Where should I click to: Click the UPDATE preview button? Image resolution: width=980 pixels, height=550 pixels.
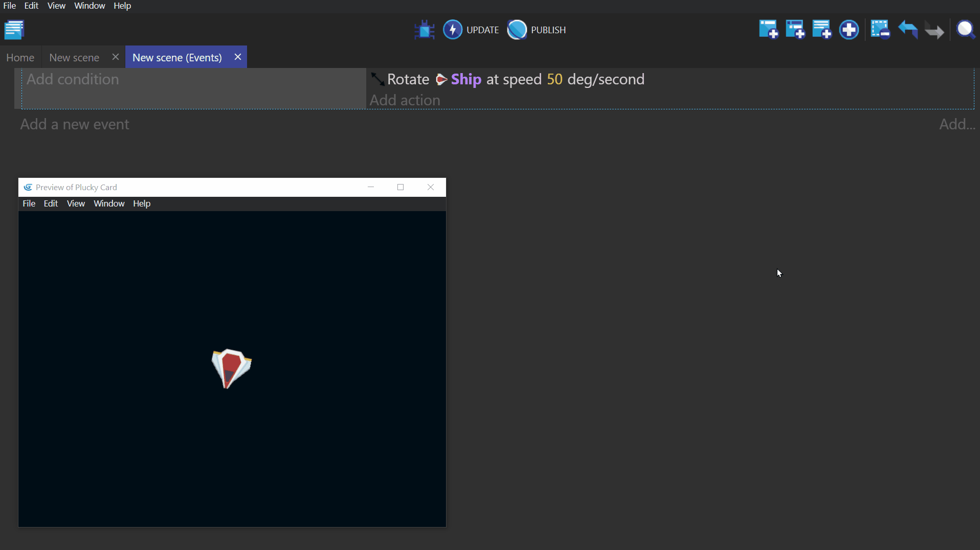coord(471,30)
